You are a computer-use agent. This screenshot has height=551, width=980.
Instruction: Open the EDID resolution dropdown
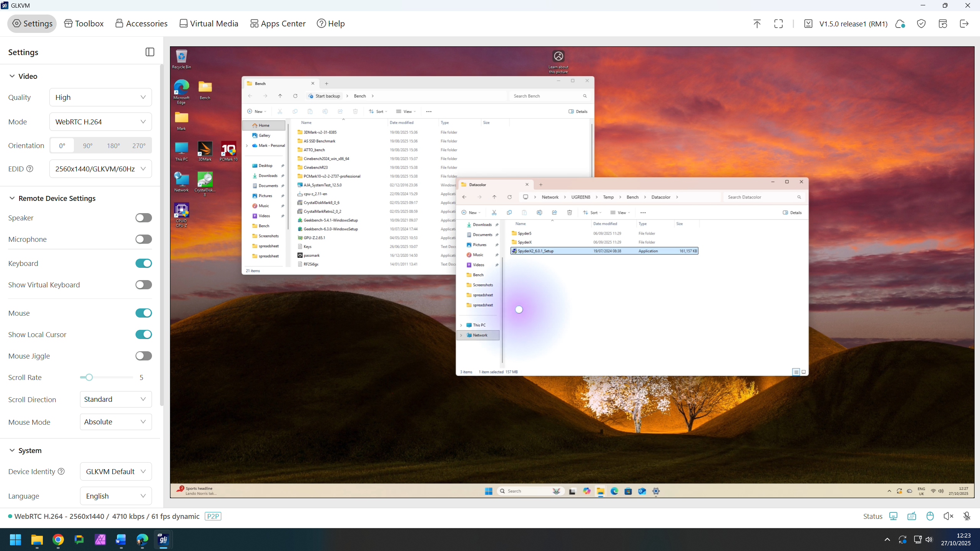100,169
